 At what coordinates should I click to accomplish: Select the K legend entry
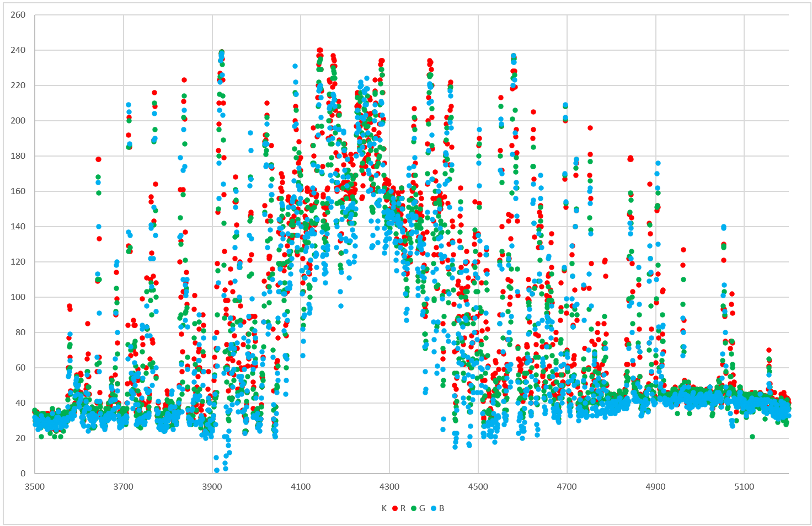click(384, 508)
